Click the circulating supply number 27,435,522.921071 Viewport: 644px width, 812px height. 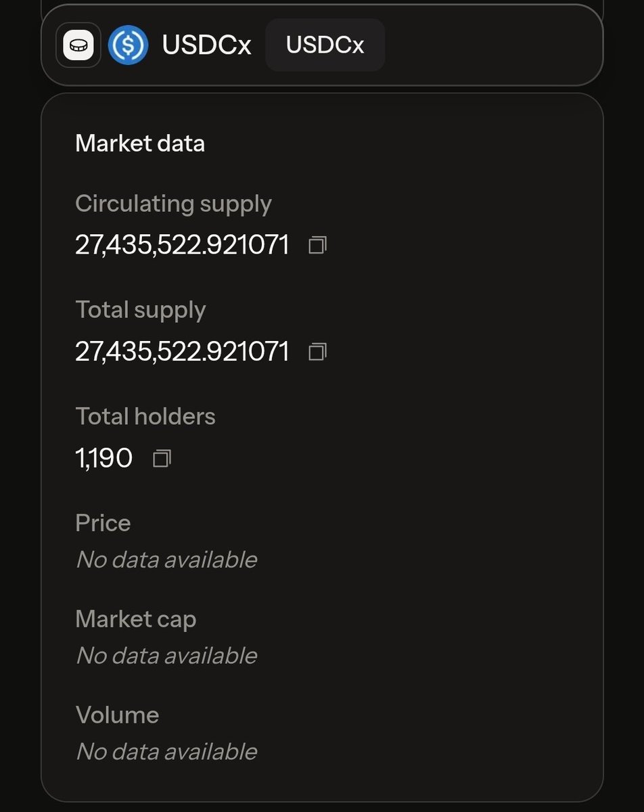tap(182, 245)
